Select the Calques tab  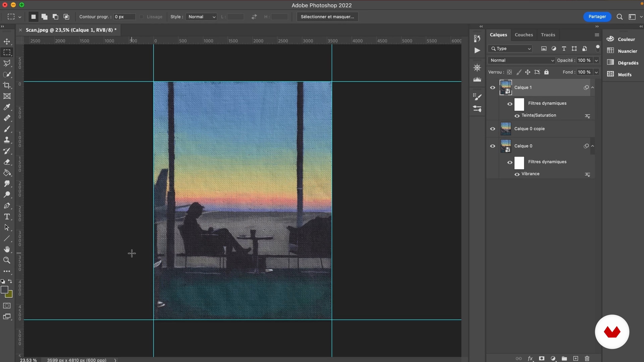498,35
